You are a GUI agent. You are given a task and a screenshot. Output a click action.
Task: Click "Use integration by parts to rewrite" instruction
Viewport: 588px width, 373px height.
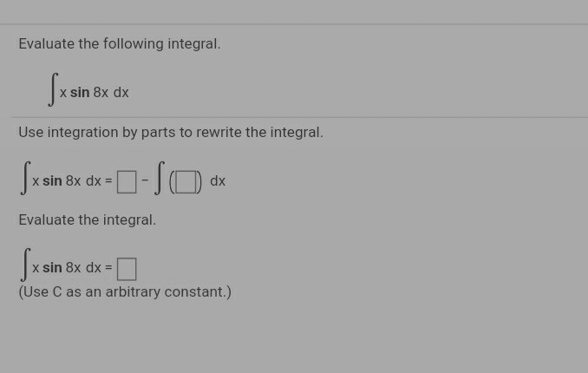click(171, 133)
